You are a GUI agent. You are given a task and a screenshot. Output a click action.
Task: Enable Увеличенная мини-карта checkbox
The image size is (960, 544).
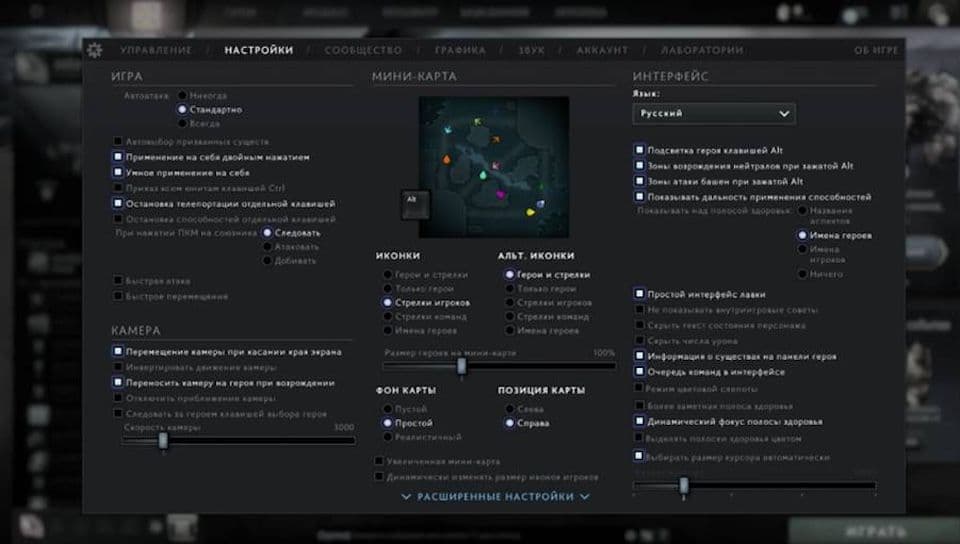(379, 461)
